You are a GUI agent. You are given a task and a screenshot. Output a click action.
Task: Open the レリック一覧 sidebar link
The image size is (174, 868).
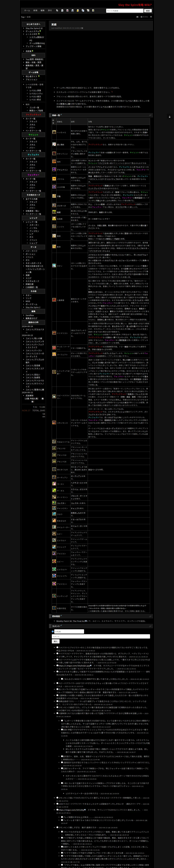point(31,222)
